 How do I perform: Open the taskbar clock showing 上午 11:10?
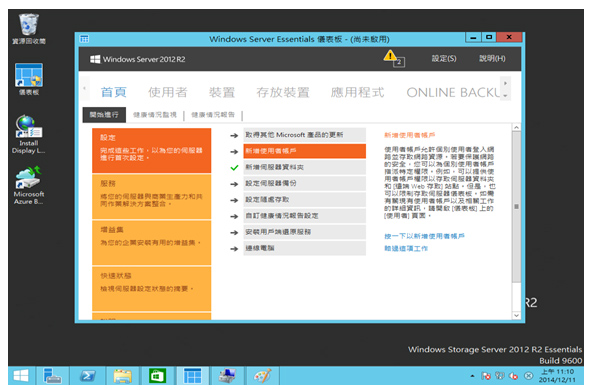[x=557, y=376]
